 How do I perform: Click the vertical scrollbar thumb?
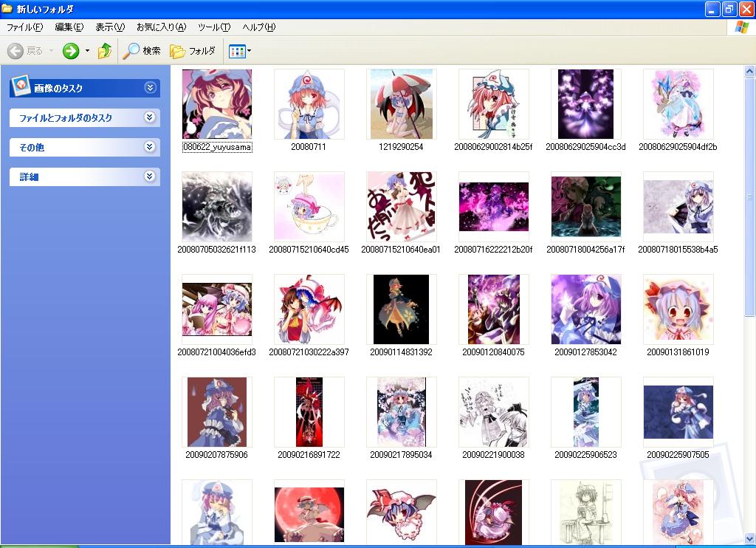(749, 197)
